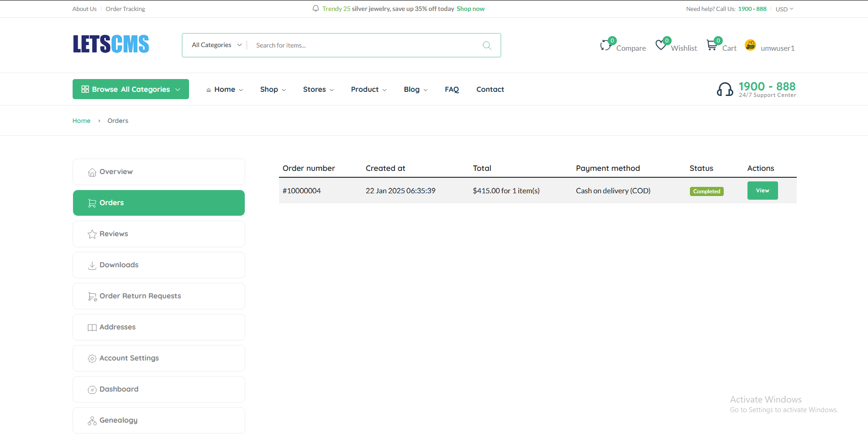Click the Shop now promo link
The image size is (868, 435).
pos(470,9)
